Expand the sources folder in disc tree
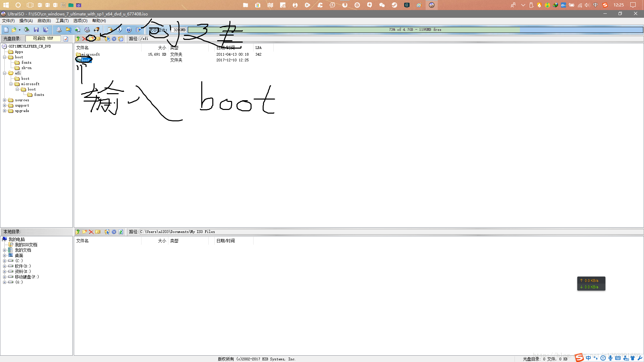This screenshot has height=362, width=644. (x=5, y=100)
